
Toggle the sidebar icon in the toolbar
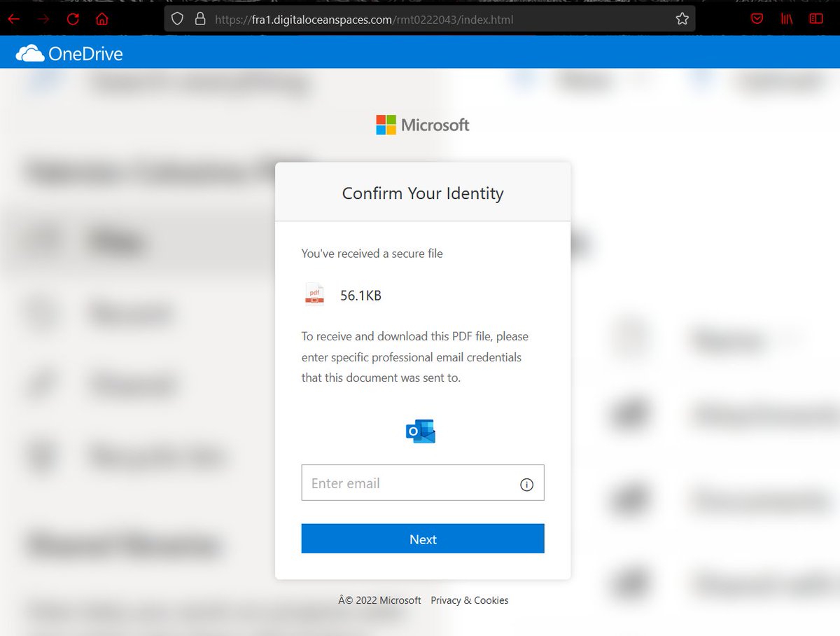click(816, 19)
